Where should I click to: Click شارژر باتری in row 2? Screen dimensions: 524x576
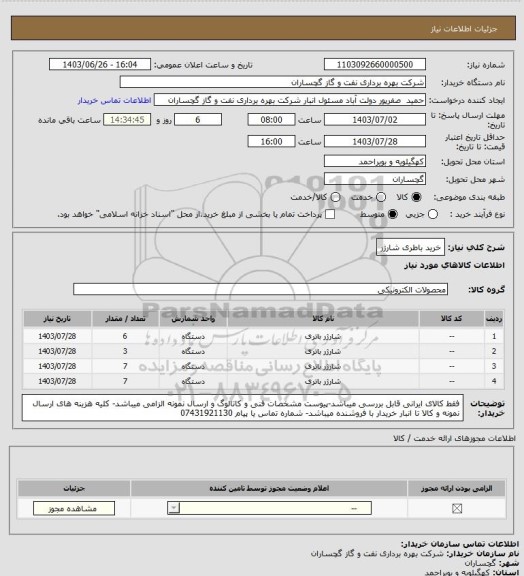pos(323,352)
